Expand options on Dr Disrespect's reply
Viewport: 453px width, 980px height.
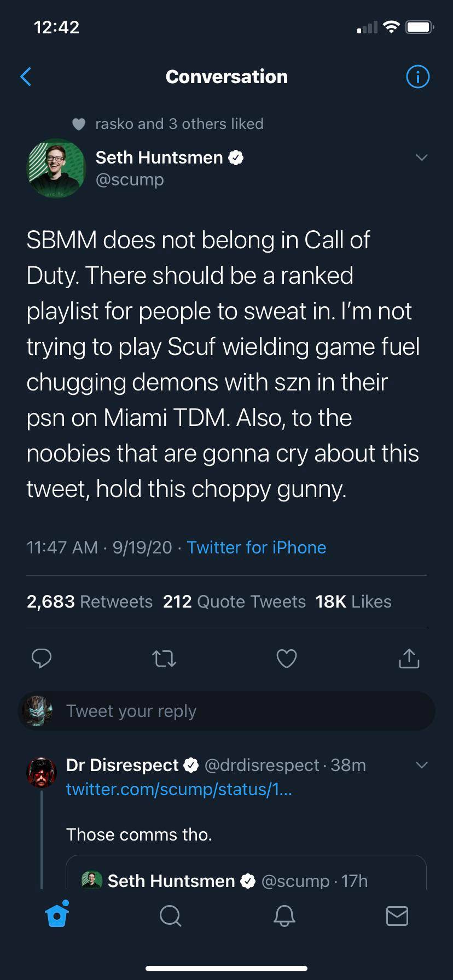421,765
